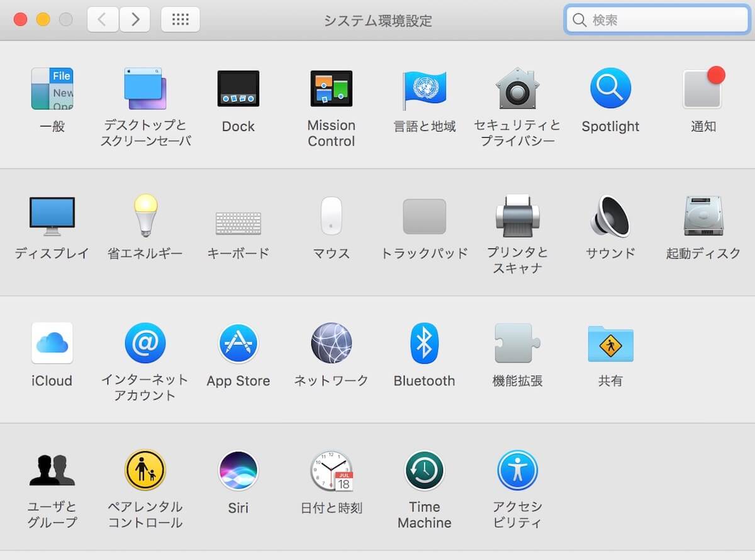The width and height of the screenshot is (755, 560).
Task: Click the Show All grid button
Action: point(181,20)
